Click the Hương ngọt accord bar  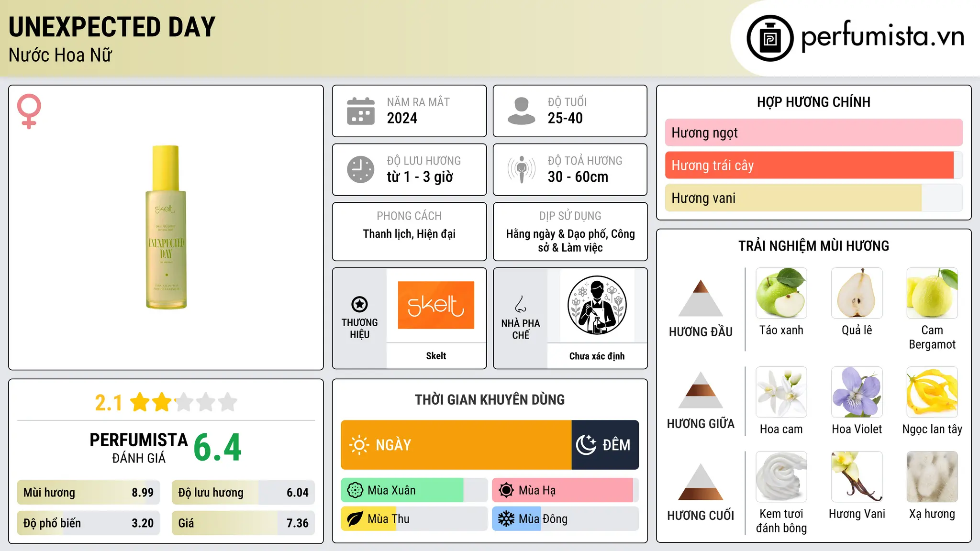pyautogui.click(x=814, y=132)
